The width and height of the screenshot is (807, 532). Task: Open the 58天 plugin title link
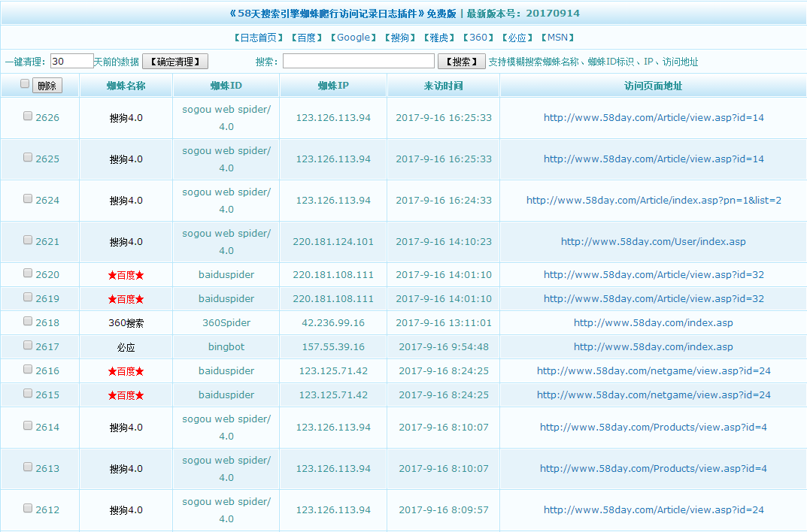[x=343, y=14]
